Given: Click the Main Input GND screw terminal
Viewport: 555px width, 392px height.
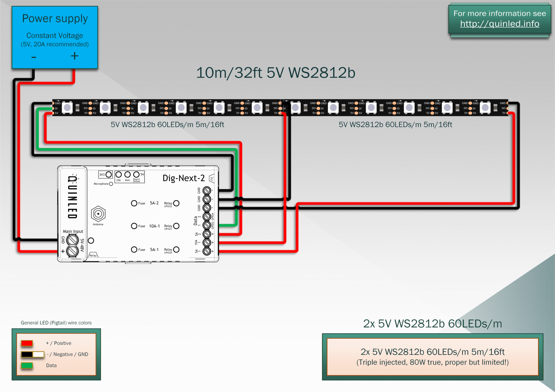Looking at the screenshot, I should (x=72, y=240).
